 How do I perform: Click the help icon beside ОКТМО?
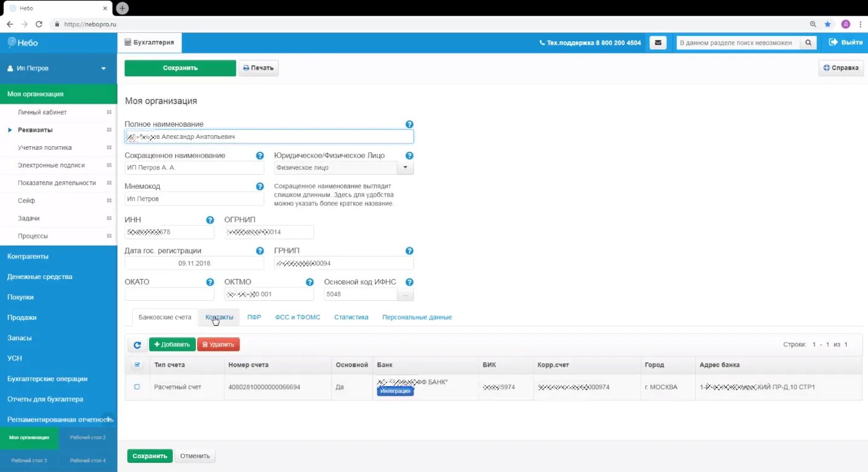309,282
